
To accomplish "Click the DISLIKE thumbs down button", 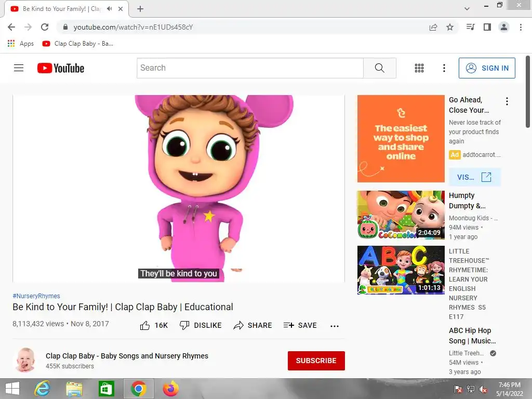I will 201,325.
